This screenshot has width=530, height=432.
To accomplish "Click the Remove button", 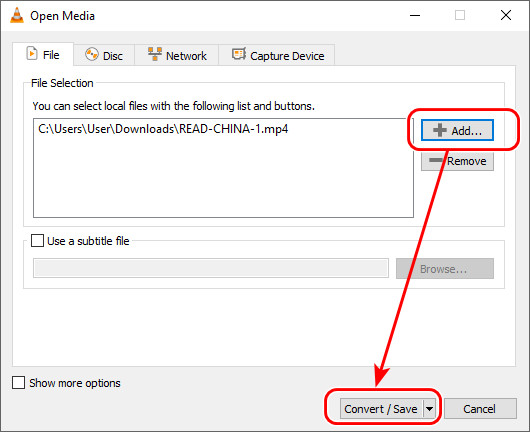I will click(457, 161).
